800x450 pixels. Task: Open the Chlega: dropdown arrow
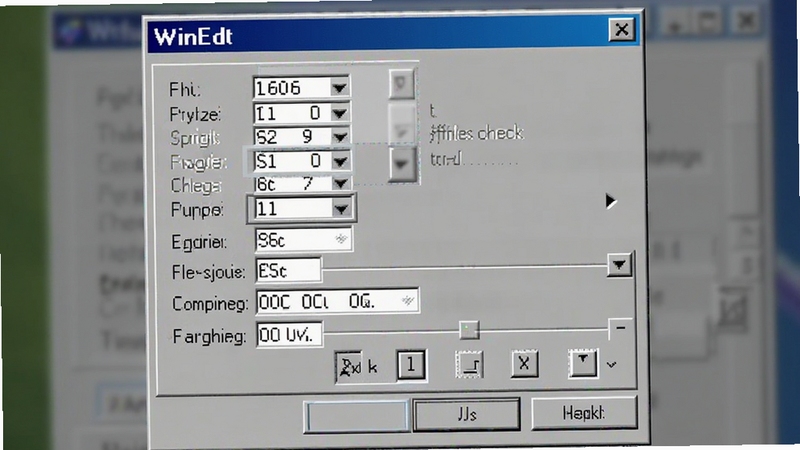(x=340, y=183)
